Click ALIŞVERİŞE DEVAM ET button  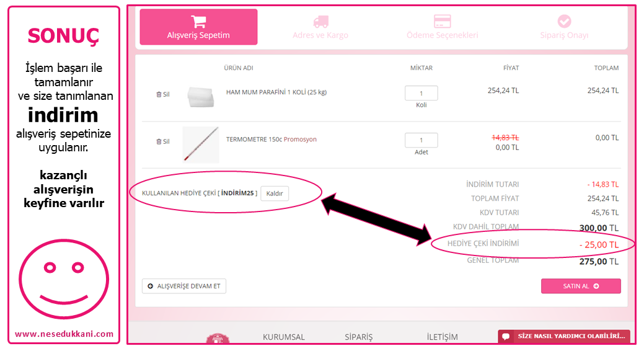point(184,286)
